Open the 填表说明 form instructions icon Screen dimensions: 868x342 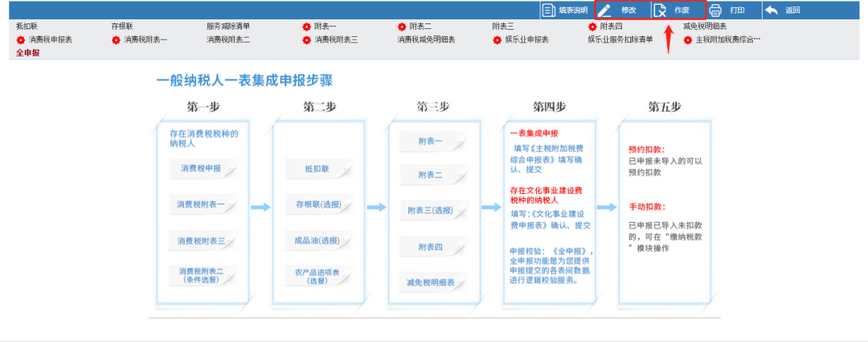point(549,10)
